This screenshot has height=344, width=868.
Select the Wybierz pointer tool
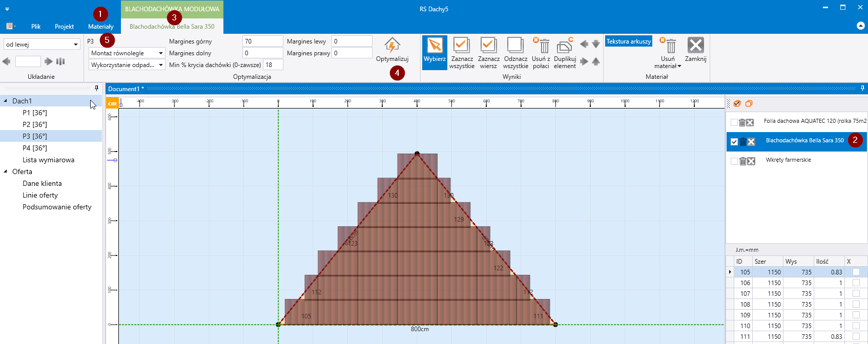(435, 46)
